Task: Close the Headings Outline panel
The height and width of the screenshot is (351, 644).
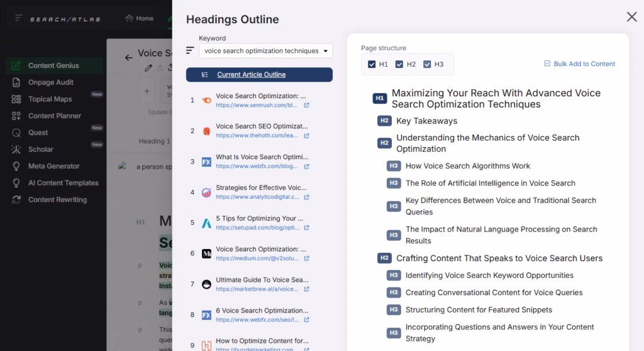Action: point(631,18)
